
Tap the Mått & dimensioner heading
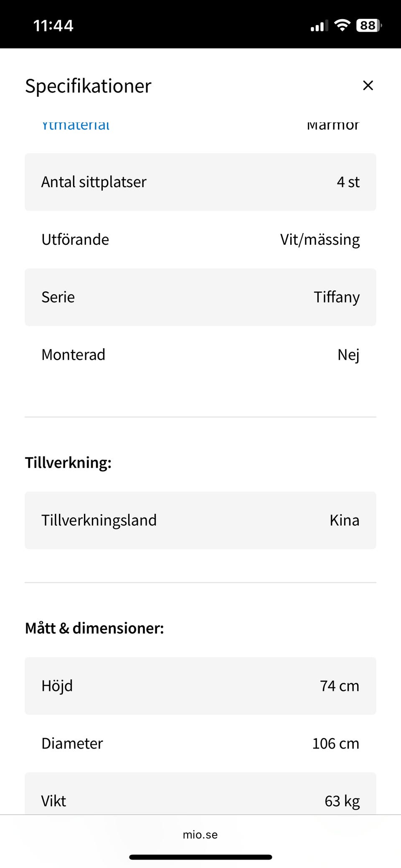(94, 628)
